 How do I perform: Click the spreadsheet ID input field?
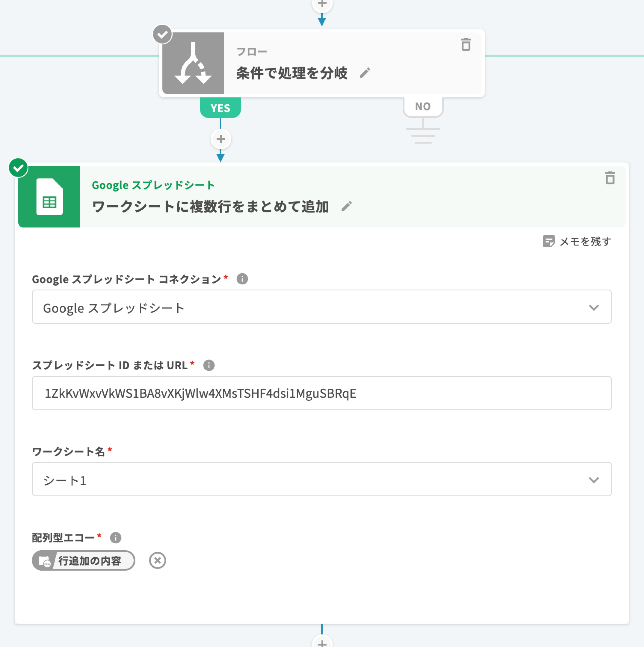click(321, 393)
